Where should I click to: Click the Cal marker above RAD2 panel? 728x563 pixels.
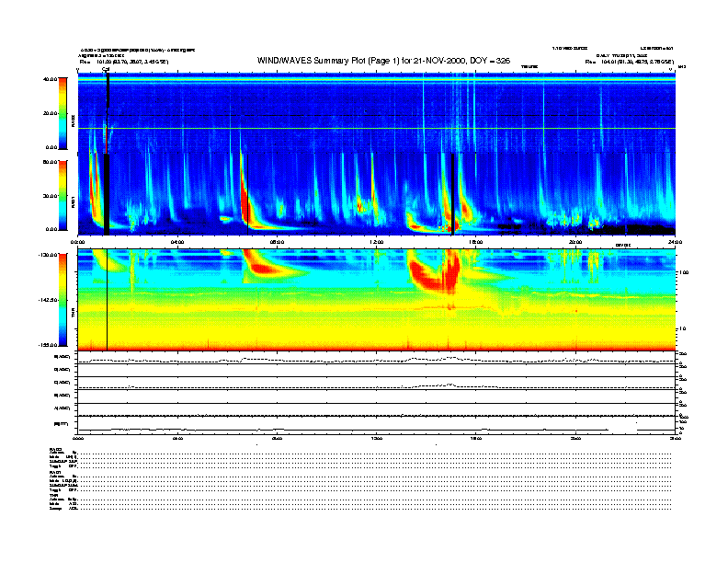[106, 69]
